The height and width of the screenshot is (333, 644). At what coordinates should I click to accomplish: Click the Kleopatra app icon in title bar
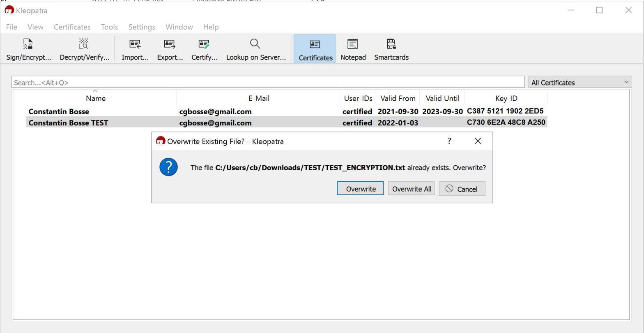9,10
